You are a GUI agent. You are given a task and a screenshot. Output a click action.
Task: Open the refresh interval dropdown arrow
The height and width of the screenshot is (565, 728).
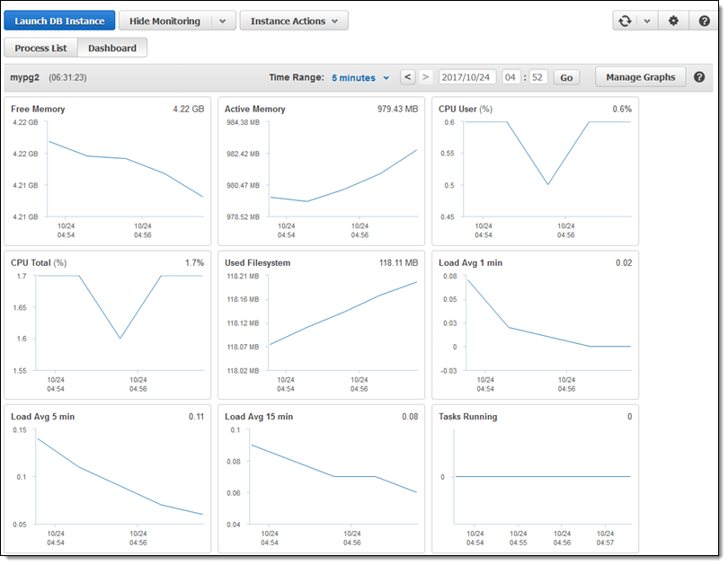[x=647, y=21]
